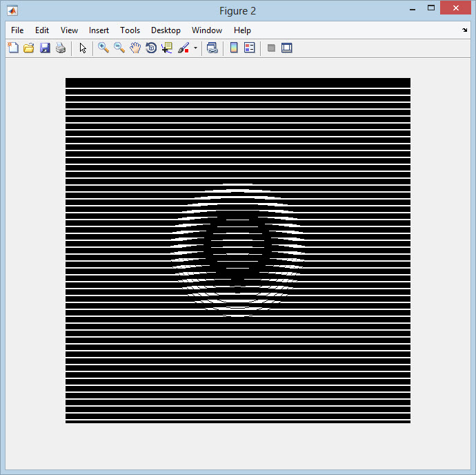Activate the Data Cursor tool

pos(167,48)
